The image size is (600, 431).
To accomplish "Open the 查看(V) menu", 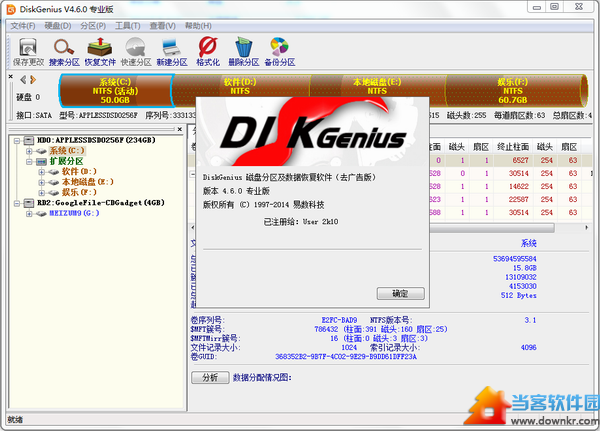I will tap(163, 26).
